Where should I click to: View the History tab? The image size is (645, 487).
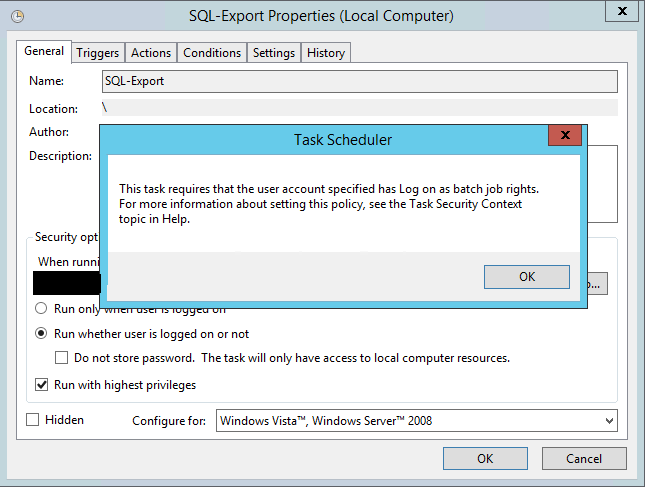[x=326, y=53]
